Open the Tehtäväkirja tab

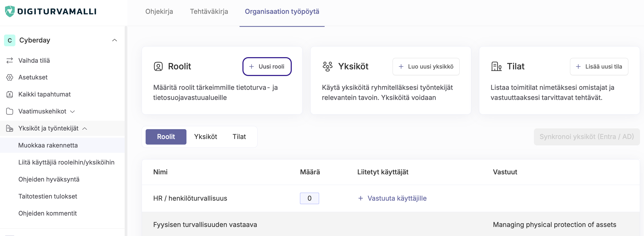tap(209, 11)
